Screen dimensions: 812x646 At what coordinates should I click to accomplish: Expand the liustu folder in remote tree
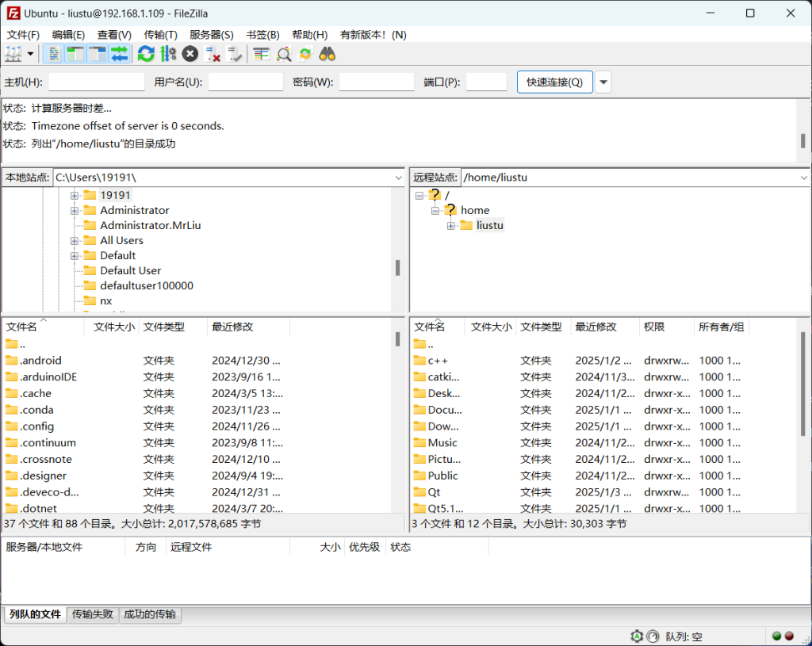coord(450,226)
